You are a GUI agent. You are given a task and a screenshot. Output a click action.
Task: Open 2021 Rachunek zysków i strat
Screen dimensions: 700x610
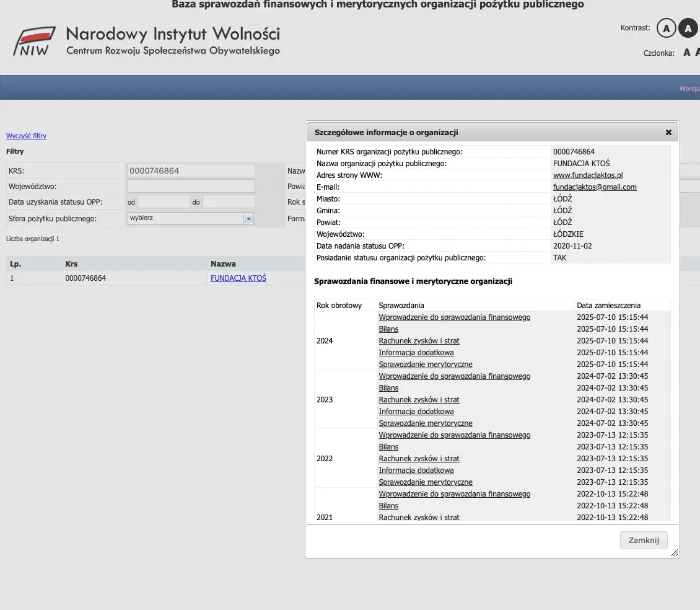pos(419,518)
